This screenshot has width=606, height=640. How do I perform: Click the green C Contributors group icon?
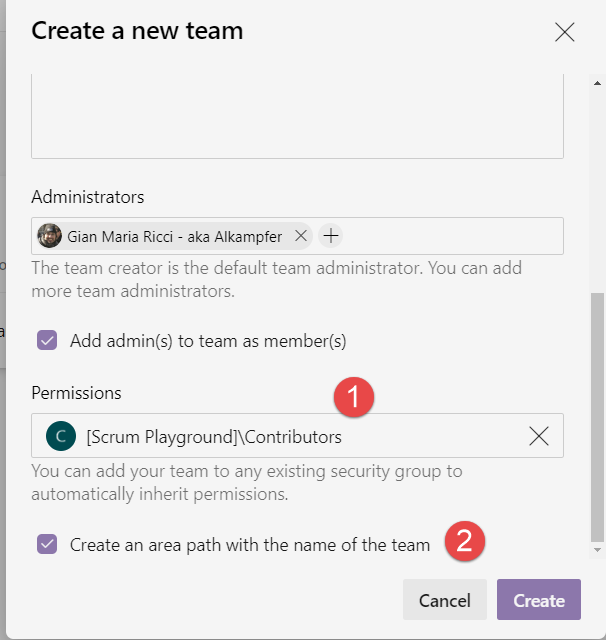[59, 437]
